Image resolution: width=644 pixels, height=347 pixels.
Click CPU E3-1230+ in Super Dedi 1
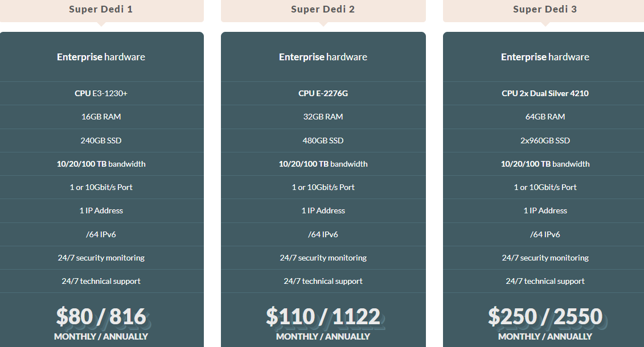point(101,93)
